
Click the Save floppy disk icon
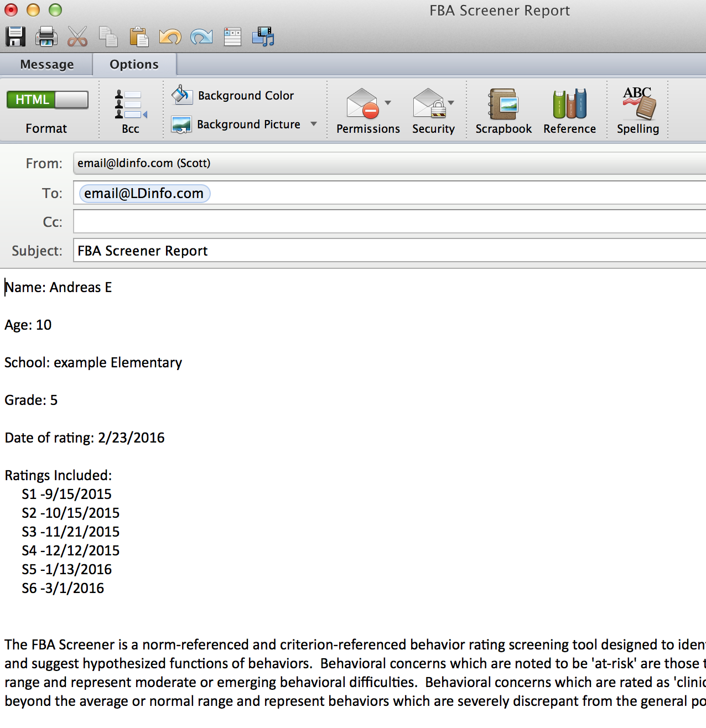(15, 37)
